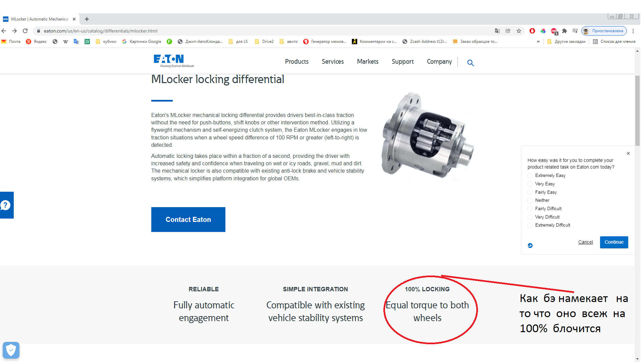Go forward in browser history

pos(14,31)
